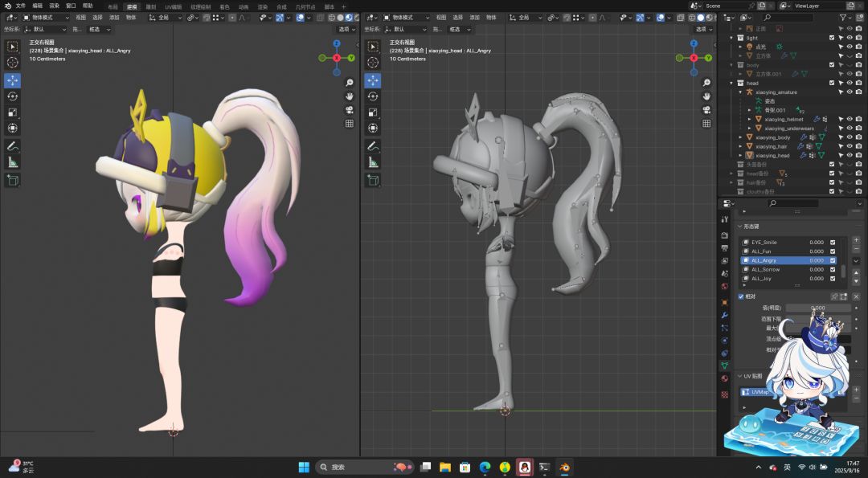Hide xiaoying_hair with its eye icon

[850, 146]
